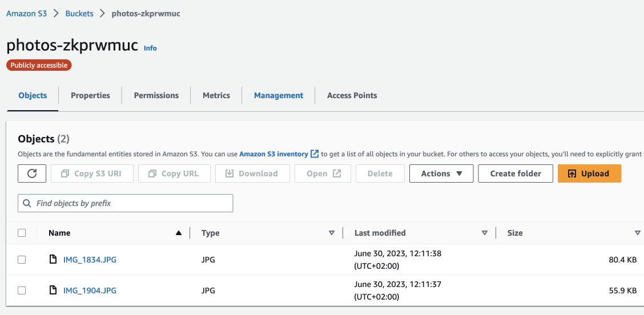Click the magnifier icon in the search box
The height and width of the screenshot is (315, 644).
coord(27,203)
